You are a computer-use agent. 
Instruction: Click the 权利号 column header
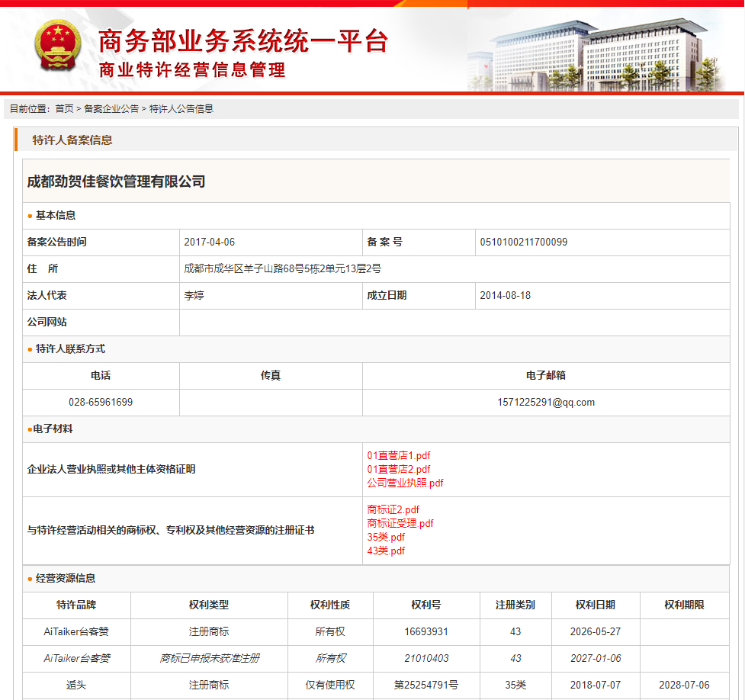(x=426, y=605)
